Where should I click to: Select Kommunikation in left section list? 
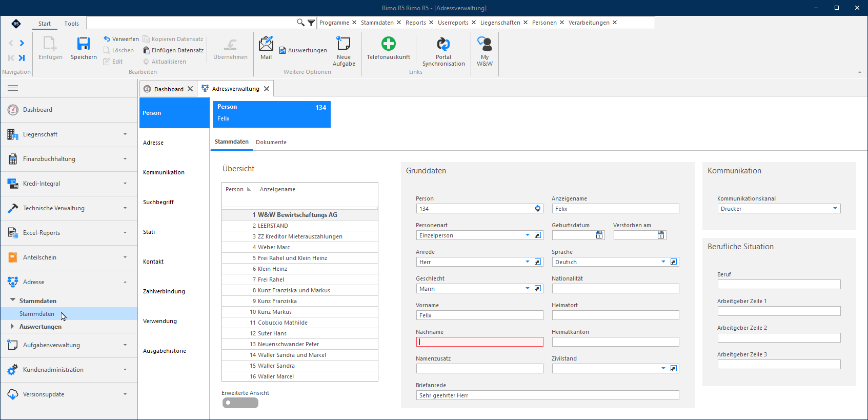click(x=164, y=172)
